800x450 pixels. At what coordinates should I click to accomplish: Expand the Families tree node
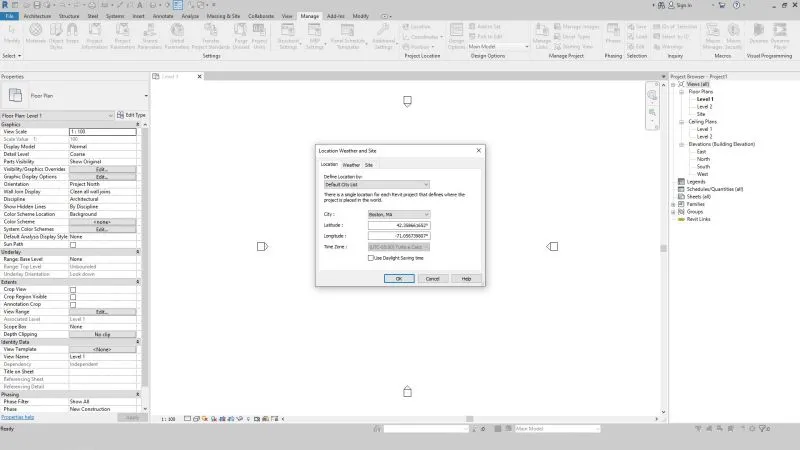673,204
